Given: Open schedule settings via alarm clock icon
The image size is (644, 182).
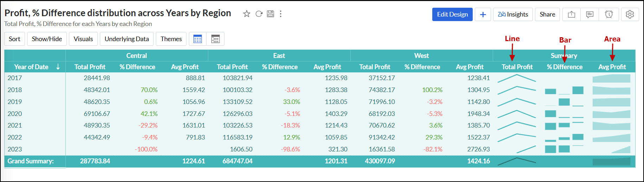Looking at the screenshot, I should pyautogui.click(x=609, y=14).
